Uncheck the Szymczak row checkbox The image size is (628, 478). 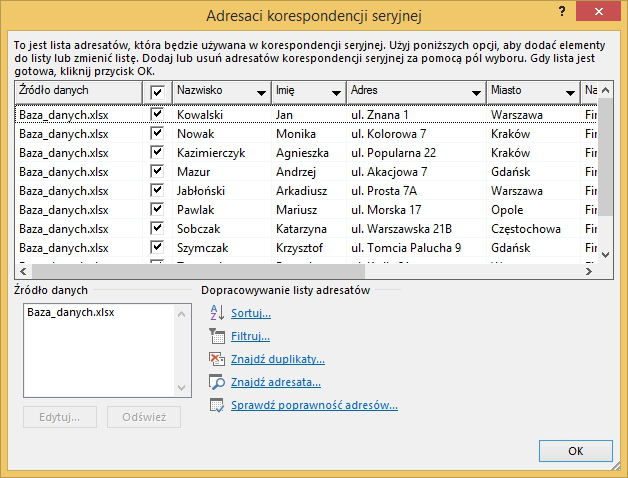pos(157,247)
